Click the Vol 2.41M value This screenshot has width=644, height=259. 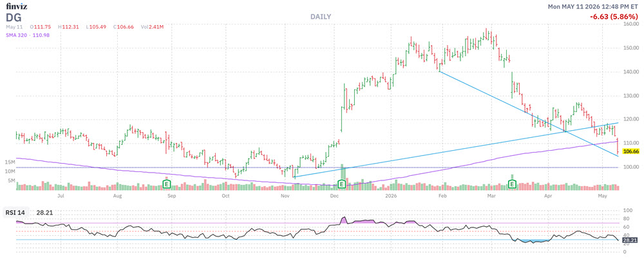152,27
